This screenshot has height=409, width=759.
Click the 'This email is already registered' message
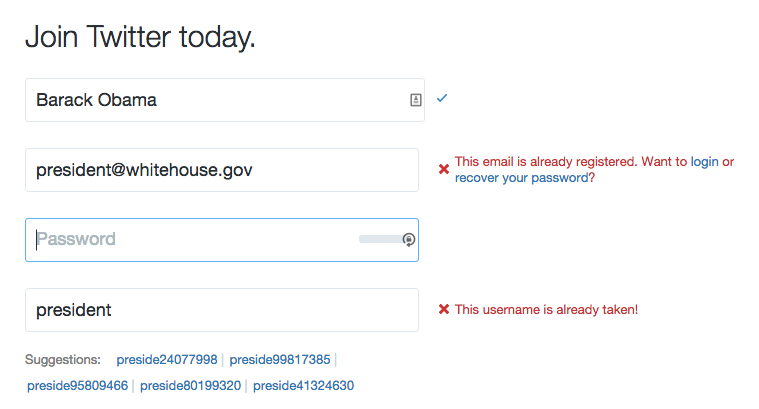(x=560, y=161)
